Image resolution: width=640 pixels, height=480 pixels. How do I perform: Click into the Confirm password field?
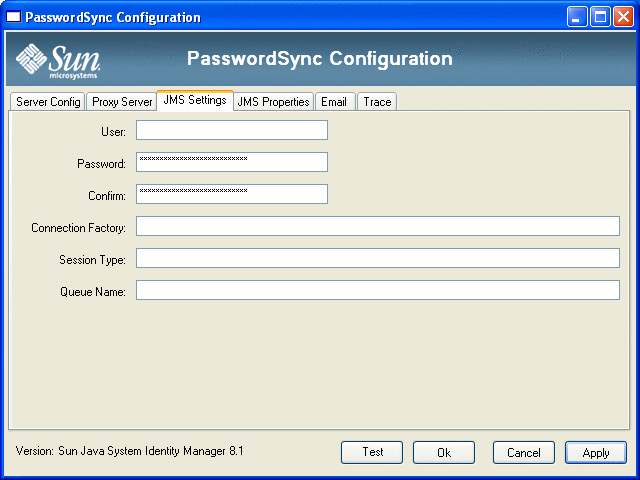point(232,194)
